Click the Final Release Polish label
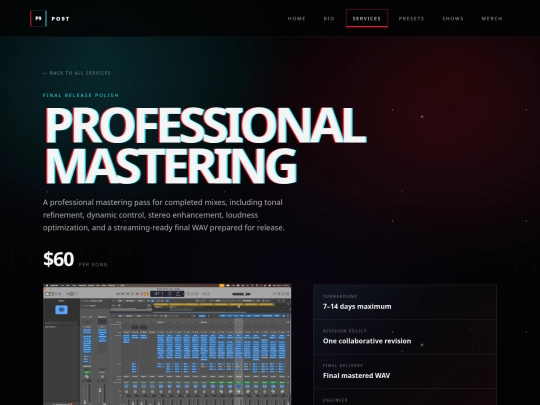 point(81,95)
